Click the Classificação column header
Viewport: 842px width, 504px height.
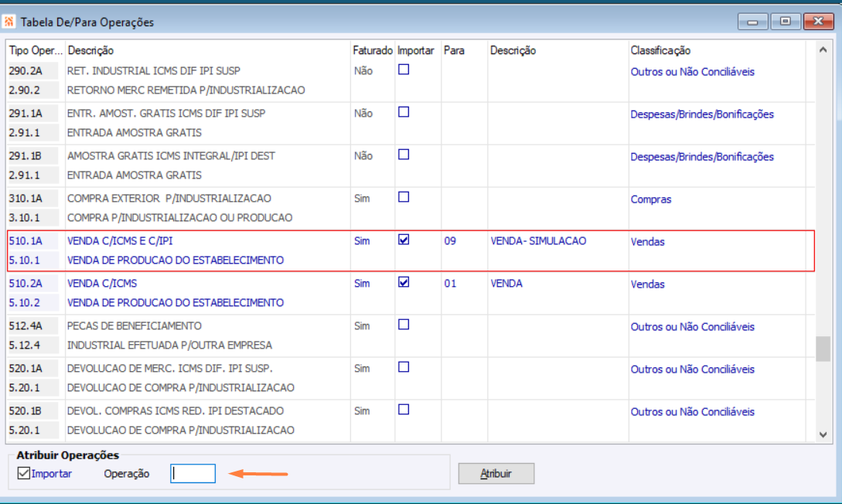[x=660, y=50]
